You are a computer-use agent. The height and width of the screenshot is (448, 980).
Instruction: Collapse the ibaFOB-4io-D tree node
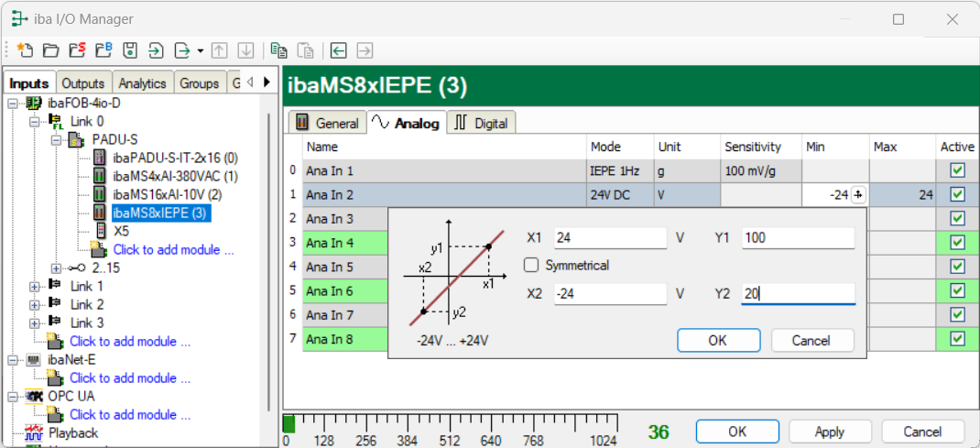coord(13,103)
